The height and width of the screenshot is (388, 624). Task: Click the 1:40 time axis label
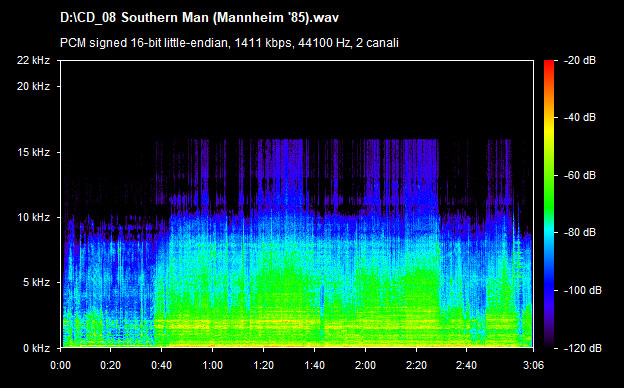[x=314, y=365]
